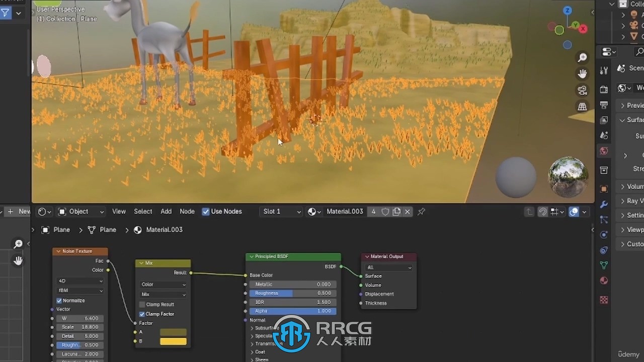644x362 pixels.
Task: Open the editor type dropdown in node header
Action: point(45,212)
